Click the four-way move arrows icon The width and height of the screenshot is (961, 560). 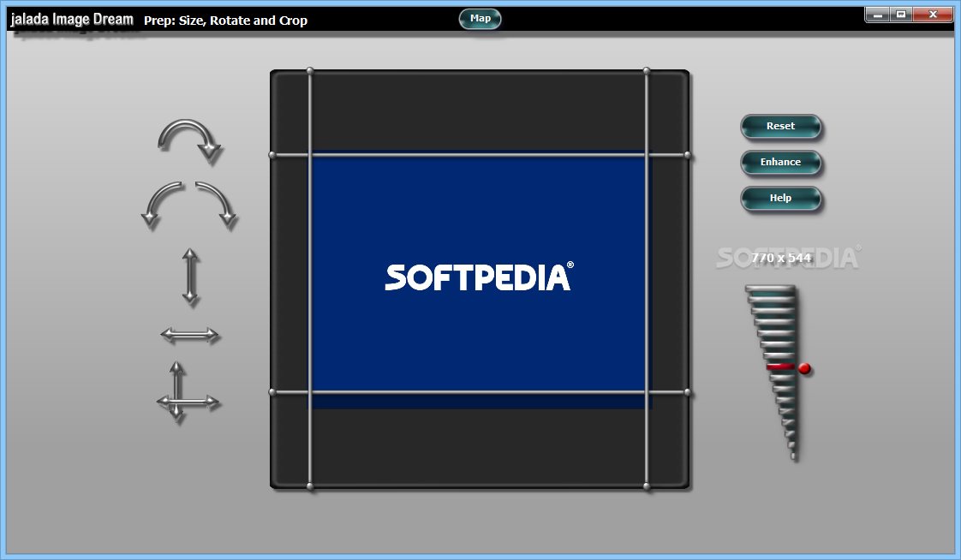click(187, 393)
